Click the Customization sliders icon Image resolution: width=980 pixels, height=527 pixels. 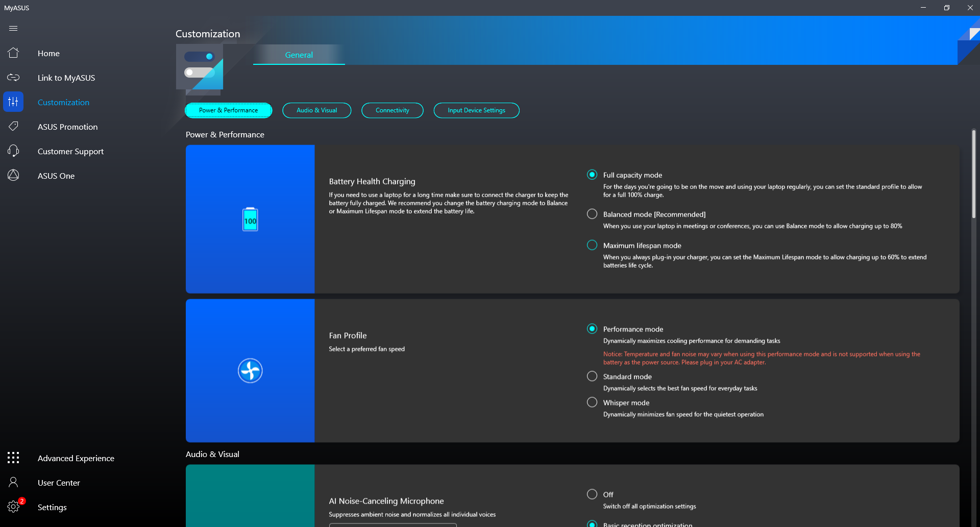click(13, 102)
